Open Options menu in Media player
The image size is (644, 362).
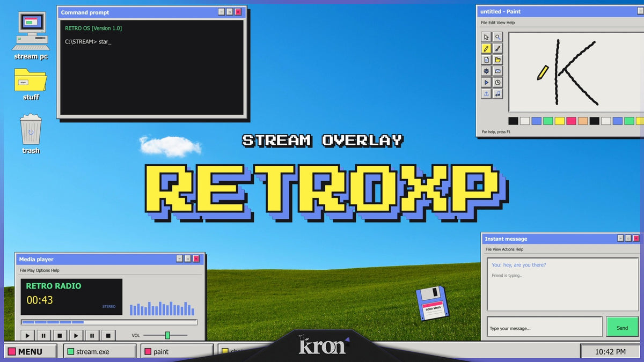point(43,270)
